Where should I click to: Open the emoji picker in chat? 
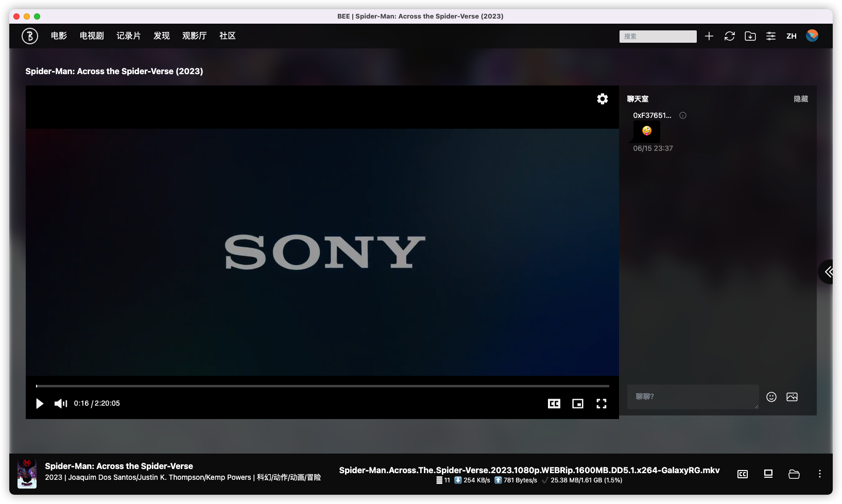coord(771,396)
